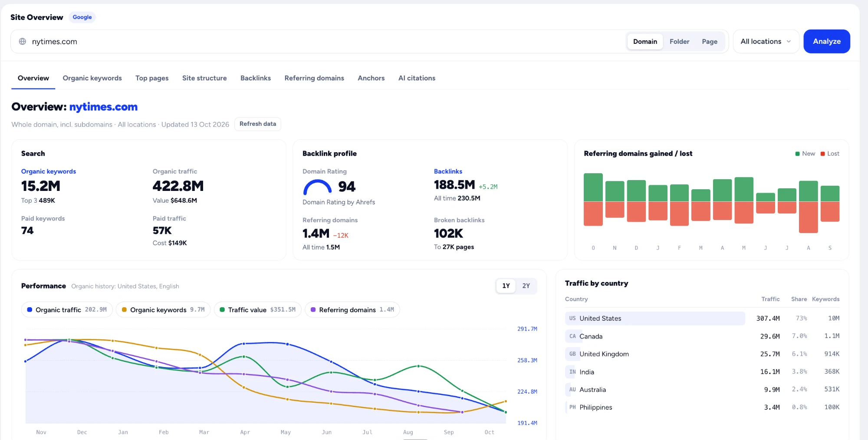Click the IN country badge
The width and height of the screenshot is (868, 440).
572,372
